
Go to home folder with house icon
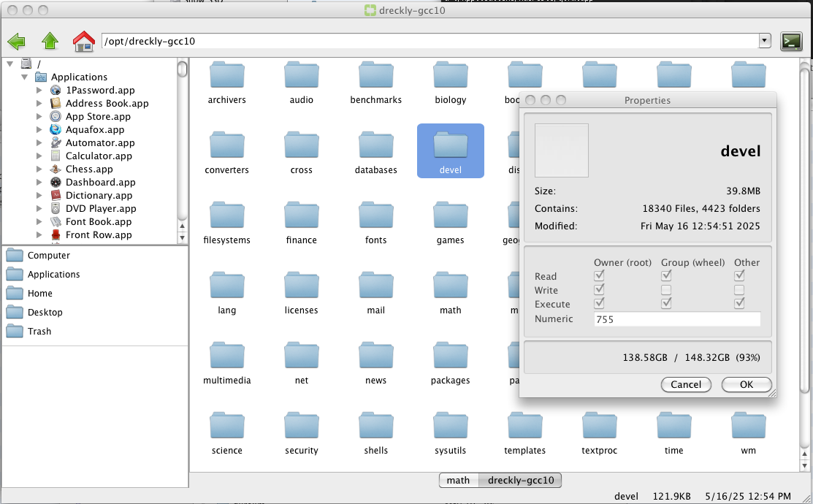pos(84,41)
